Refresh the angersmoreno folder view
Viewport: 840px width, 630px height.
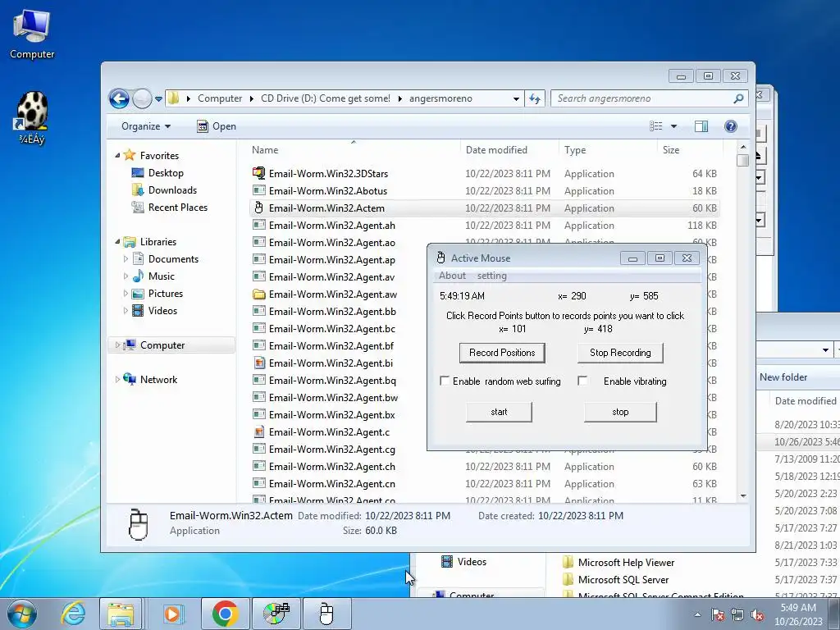point(535,98)
